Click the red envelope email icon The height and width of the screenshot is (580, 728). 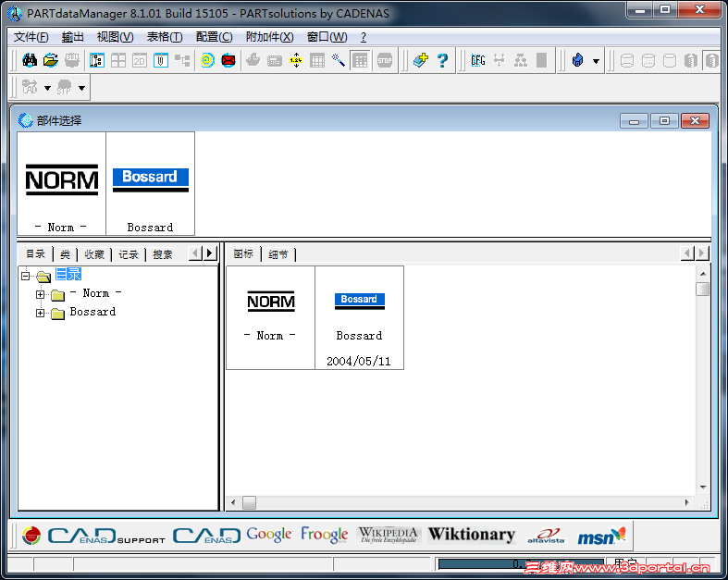228,60
